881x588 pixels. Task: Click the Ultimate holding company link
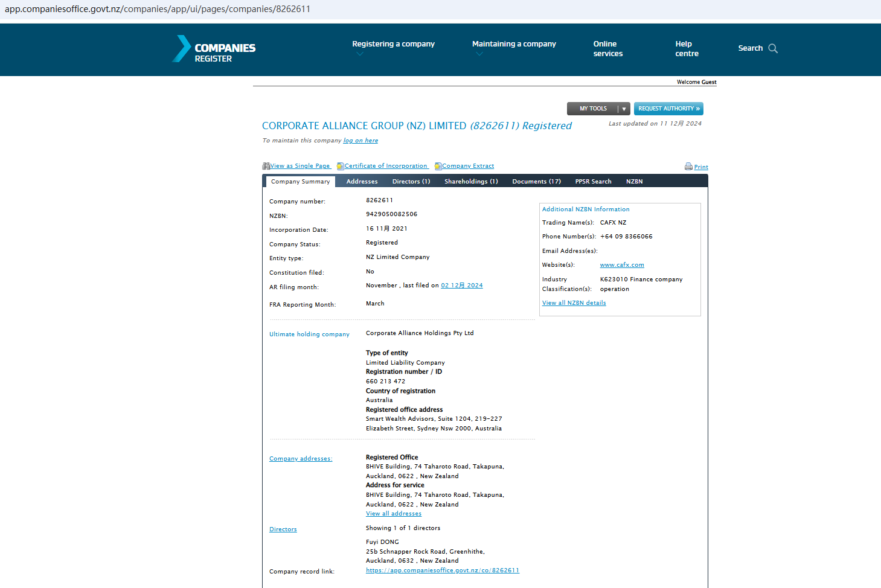[309, 334]
